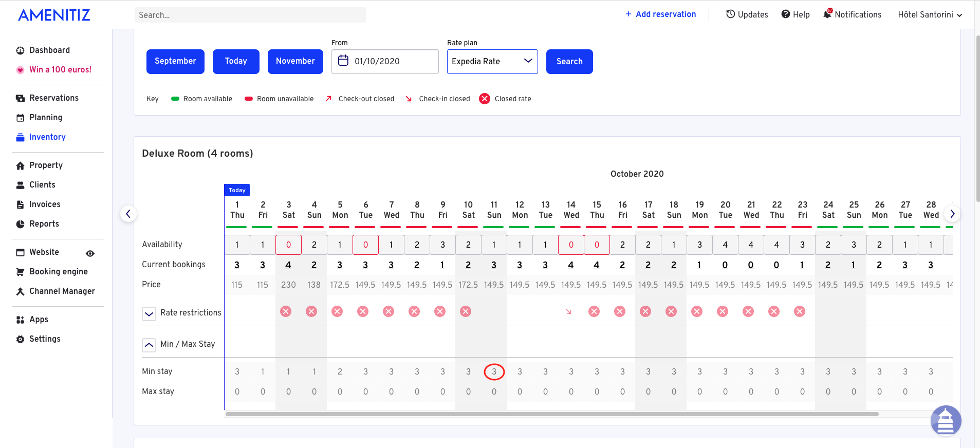Click closed rate icon for 19 Mon
Viewport: 980px width, 448px height.
[x=697, y=311]
